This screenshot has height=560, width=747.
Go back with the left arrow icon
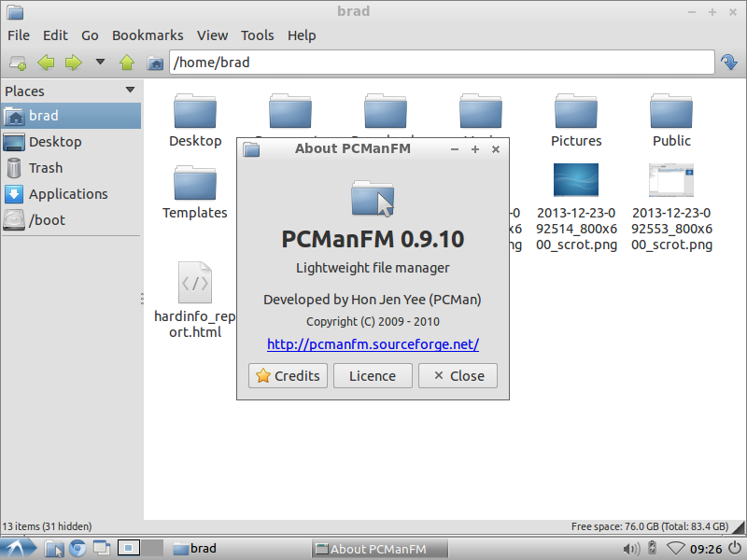(x=46, y=63)
